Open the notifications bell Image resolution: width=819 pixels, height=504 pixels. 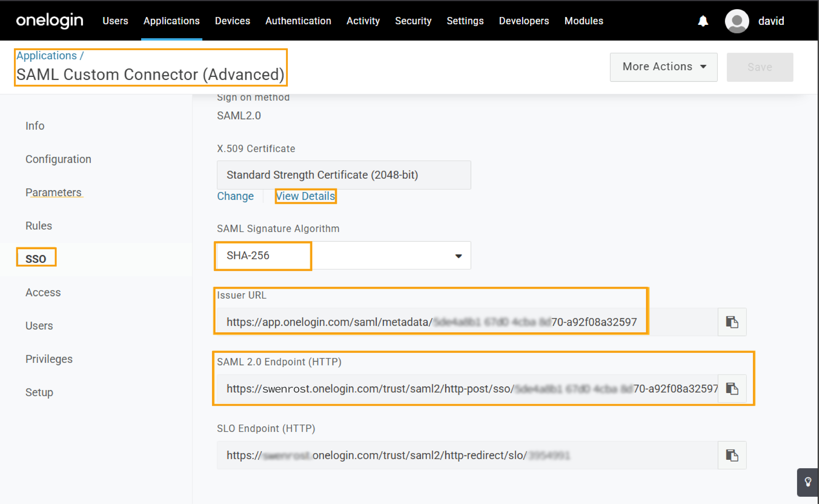[x=703, y=21]
